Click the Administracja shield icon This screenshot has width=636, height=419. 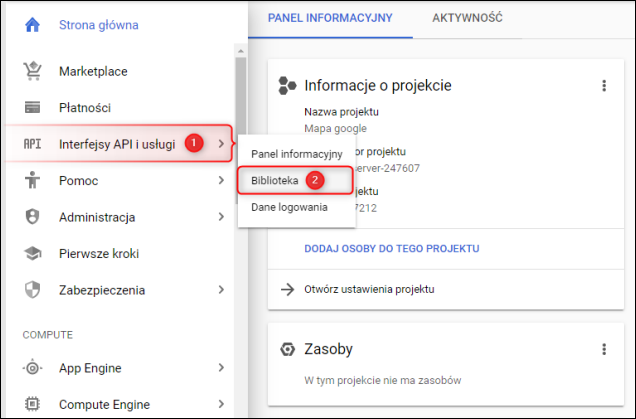point(32,217)
